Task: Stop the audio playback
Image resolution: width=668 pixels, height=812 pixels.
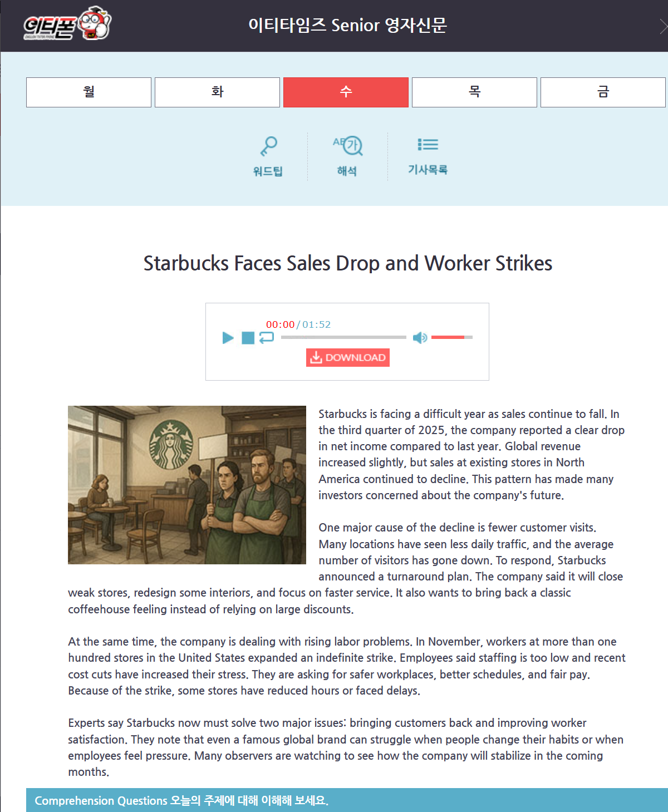Action: (x=248, y=338)
